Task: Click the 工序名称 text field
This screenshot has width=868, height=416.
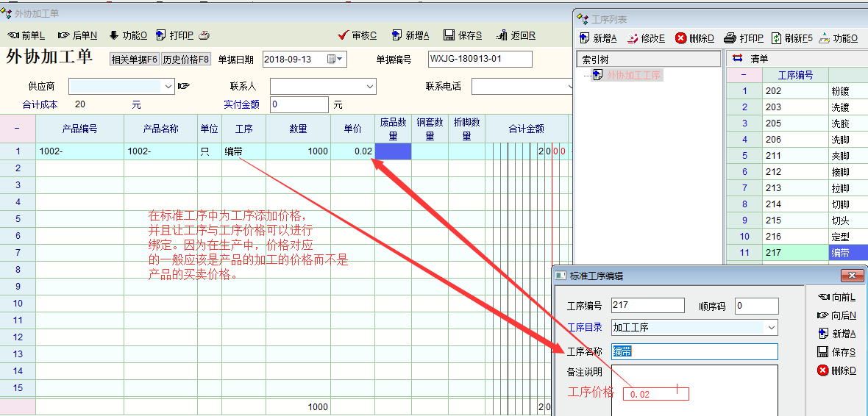Action: [694, 351]
